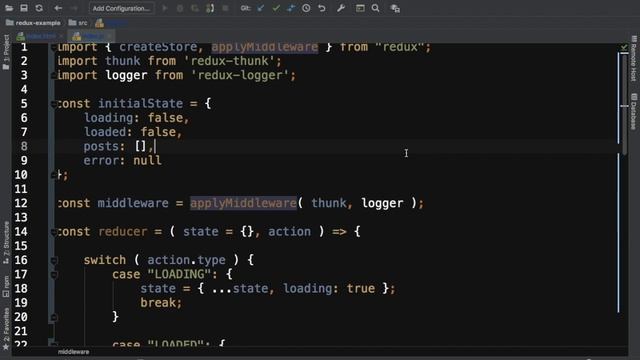Click the attach debugger icon beside coverage
640x360 pixels.
point(210,8)
